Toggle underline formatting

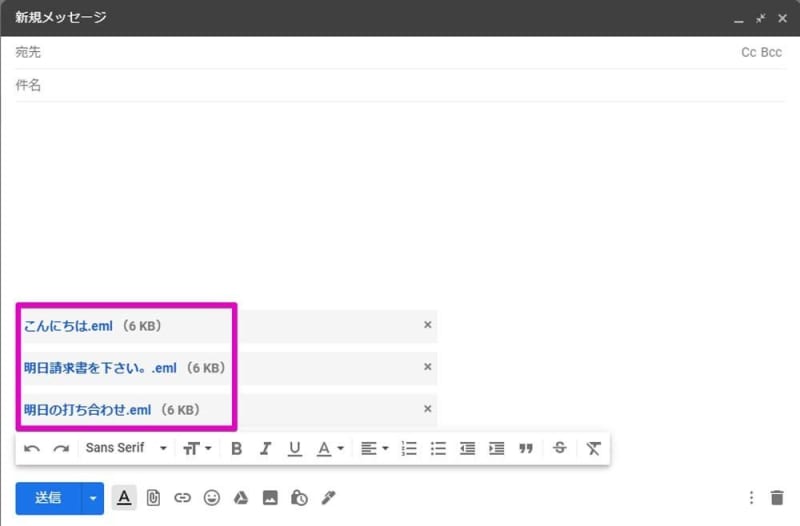point(294,448)
